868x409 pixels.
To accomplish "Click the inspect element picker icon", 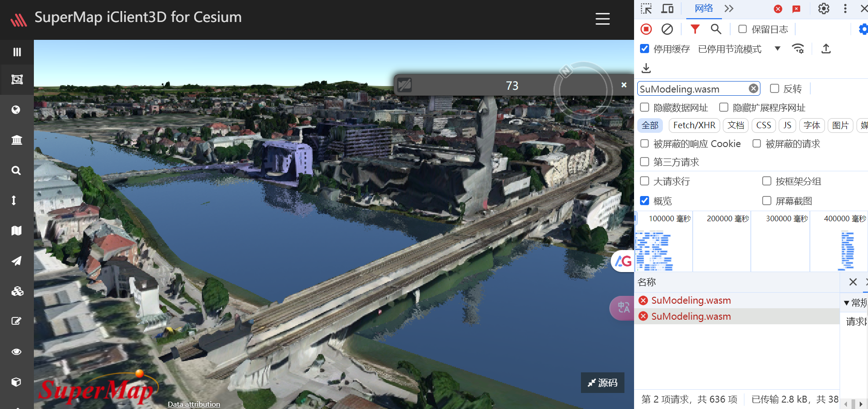I will coord(646,9).
